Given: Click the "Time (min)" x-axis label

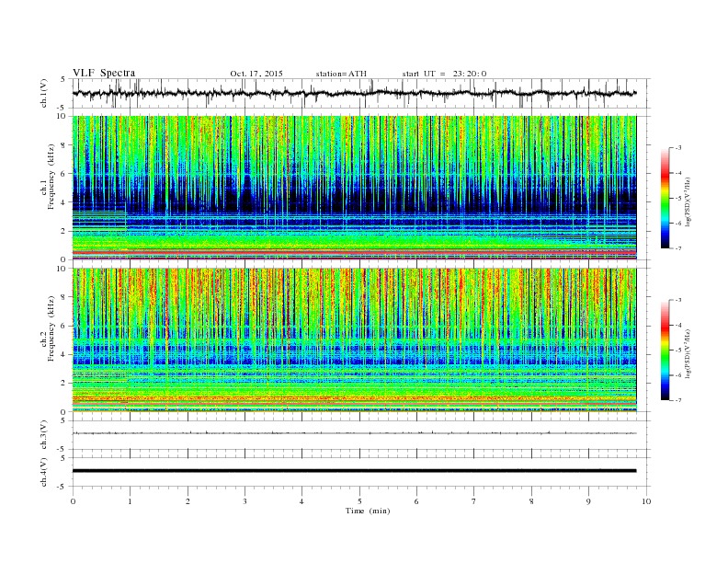Looking at the screenshot, I should pyautogui.click(x=368, y=511).
